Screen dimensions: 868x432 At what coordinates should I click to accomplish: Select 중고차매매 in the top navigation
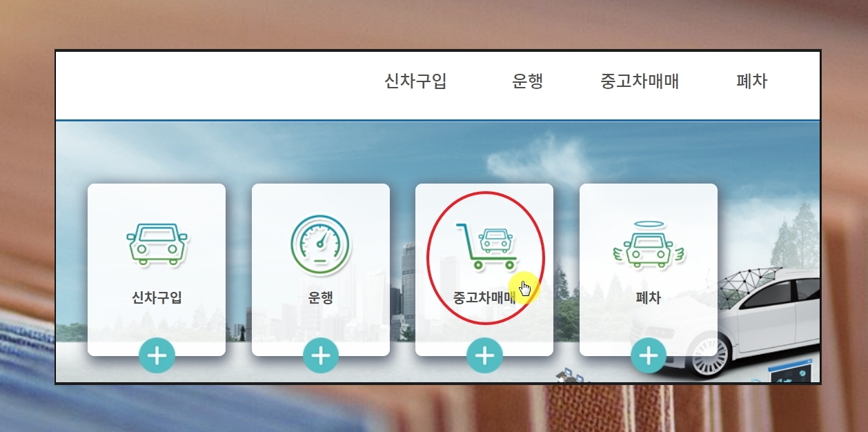(x=640, y=81)
